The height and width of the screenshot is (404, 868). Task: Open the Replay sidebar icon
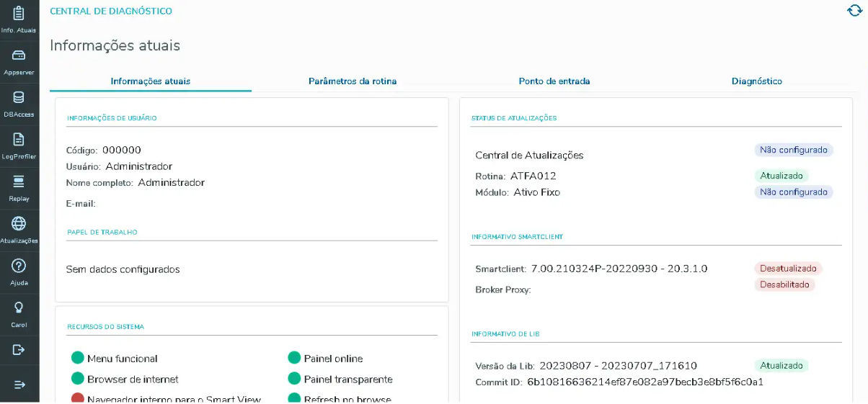(19, 181)
